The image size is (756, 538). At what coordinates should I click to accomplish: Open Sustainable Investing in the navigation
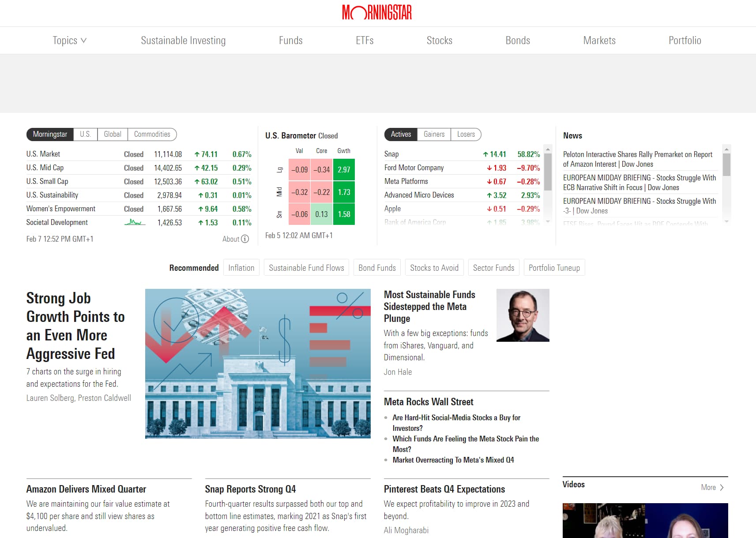(183, 41)
